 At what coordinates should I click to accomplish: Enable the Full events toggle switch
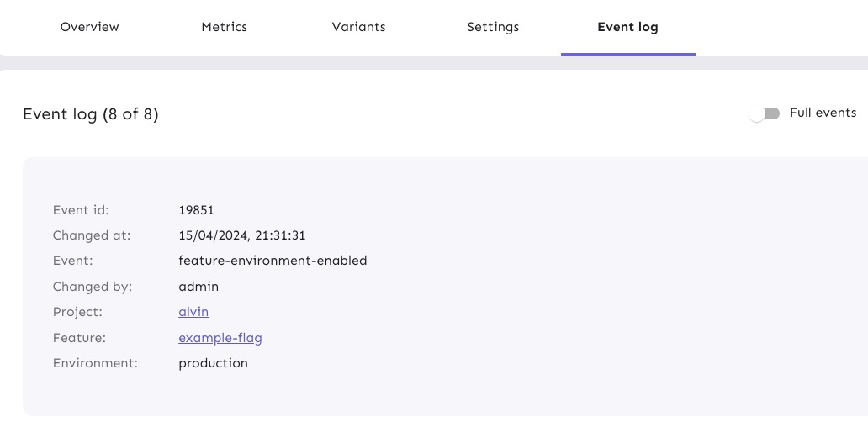(765, 113)
